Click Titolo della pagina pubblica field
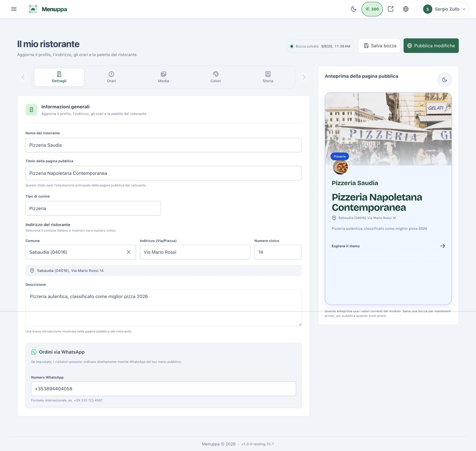The width and height of the screenshot is (476, 451). pos(164,173)
